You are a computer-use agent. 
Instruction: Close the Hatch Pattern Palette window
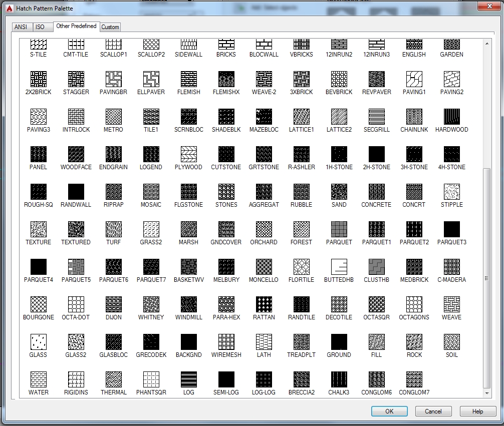pyautogui.click(x=489, y=6)
